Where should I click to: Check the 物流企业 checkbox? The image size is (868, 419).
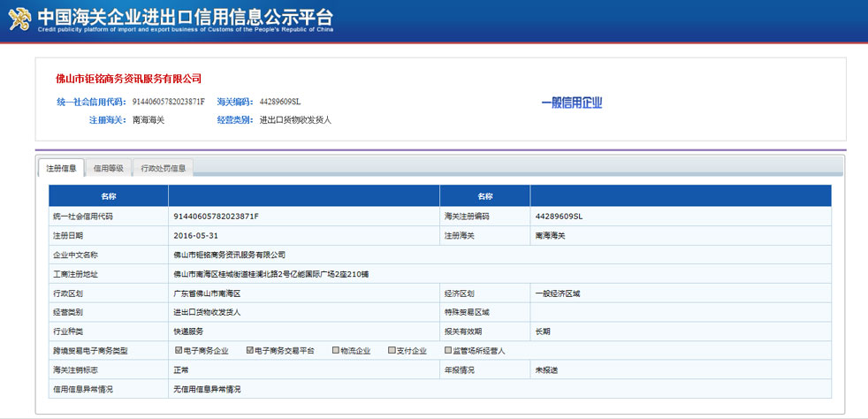pyautogui.click(x=336, y=350)
